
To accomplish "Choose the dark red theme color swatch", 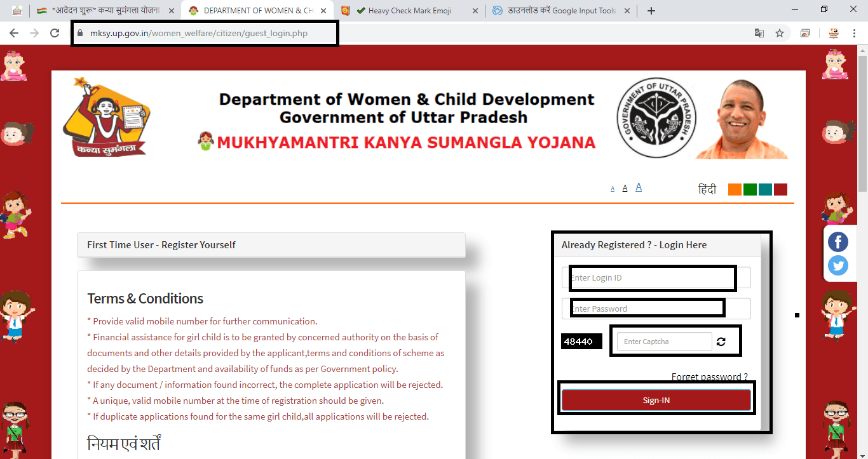I will pos(780,189).
